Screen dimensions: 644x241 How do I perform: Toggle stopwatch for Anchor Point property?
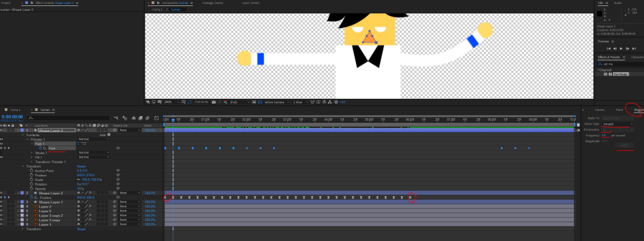31,170
